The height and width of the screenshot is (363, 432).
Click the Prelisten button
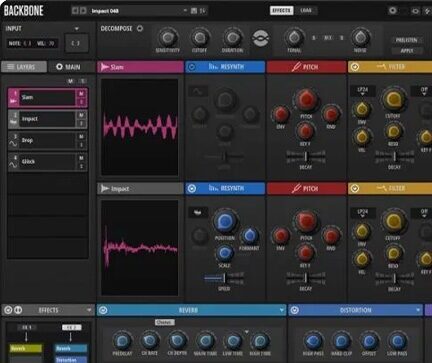tap(407, 40)
